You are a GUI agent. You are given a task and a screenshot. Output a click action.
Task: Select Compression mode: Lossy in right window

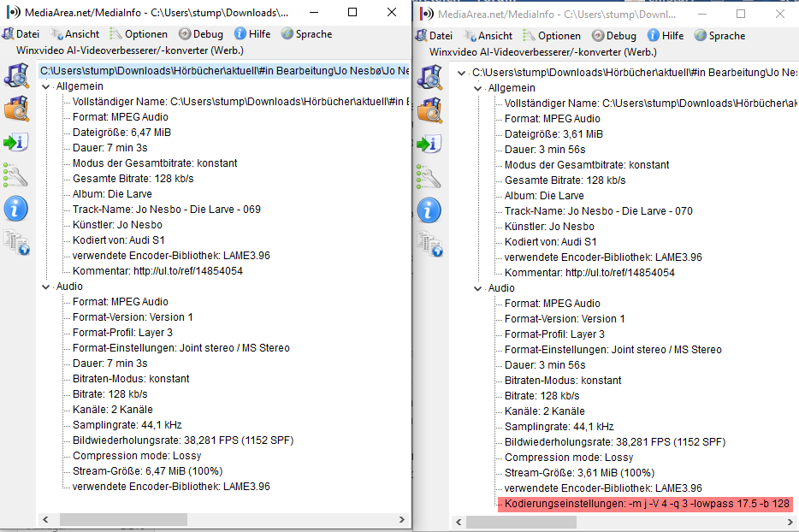pyautogui.click(x=569, y=458)
